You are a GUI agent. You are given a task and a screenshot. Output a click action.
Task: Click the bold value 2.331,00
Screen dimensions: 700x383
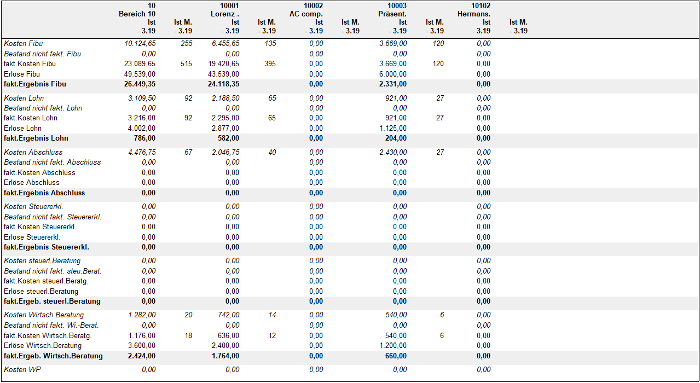point(393,84)
